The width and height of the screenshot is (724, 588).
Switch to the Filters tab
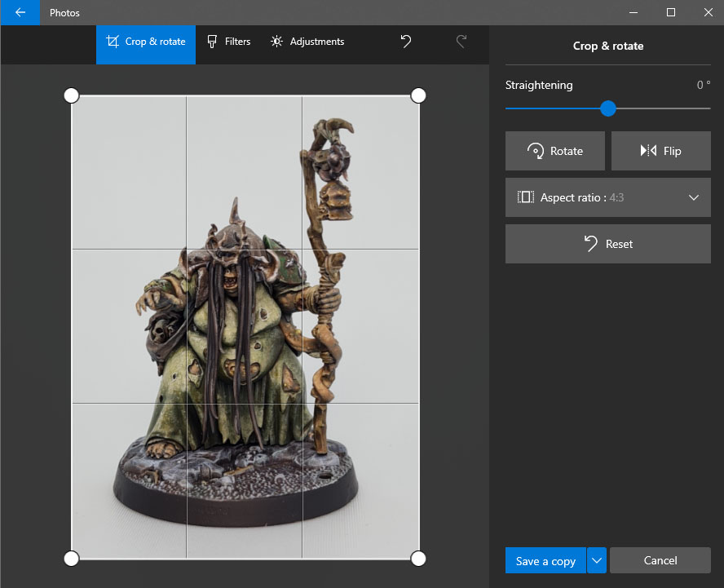pyautogui.click(x=228, y=42)
